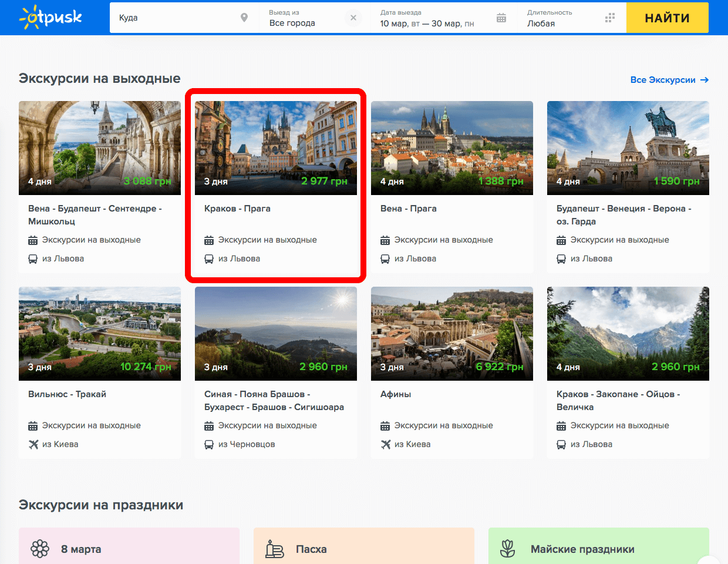Click the Вена - Прага title
This screenshot has width=728, height=564.
pyautogui.click(x=409, y=209)
